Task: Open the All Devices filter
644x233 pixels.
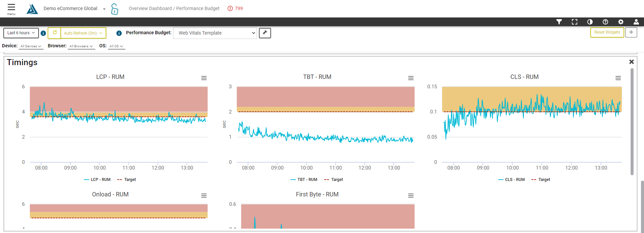Action: (31, 46)
